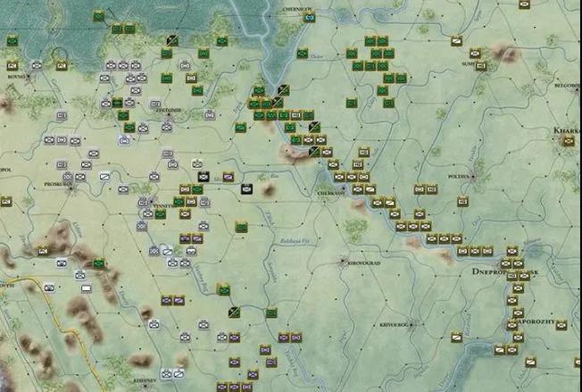Select purple counter right of black infantry counter
This screenshot has height=392, width=582.
click(229, 177)
